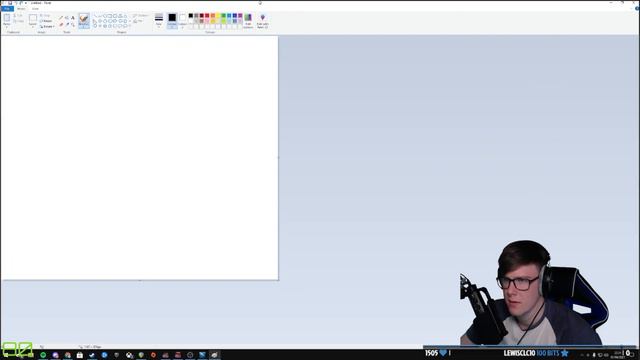This screenshot has height=360, width=640.
Task: Switch to the View ribbon tab
Action: (35, 9)
